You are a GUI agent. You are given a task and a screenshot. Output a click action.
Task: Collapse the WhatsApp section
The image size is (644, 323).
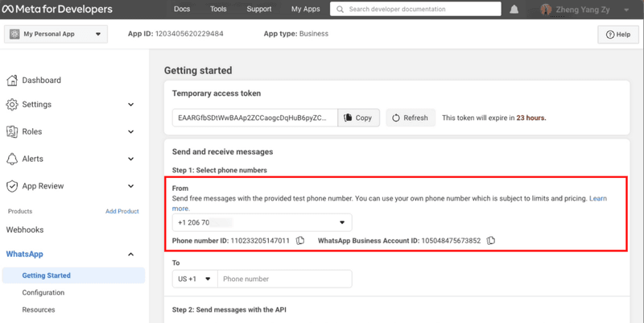click(130, 255)
